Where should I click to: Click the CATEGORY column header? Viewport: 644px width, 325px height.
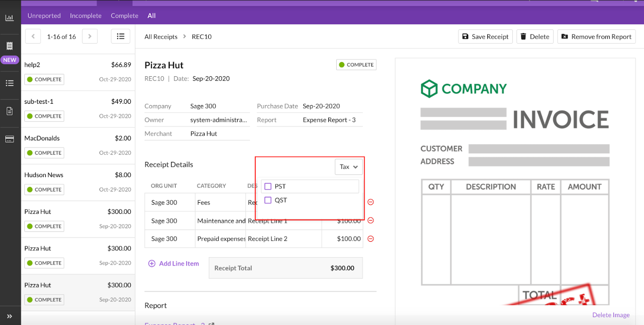click(x=211, y=186)
